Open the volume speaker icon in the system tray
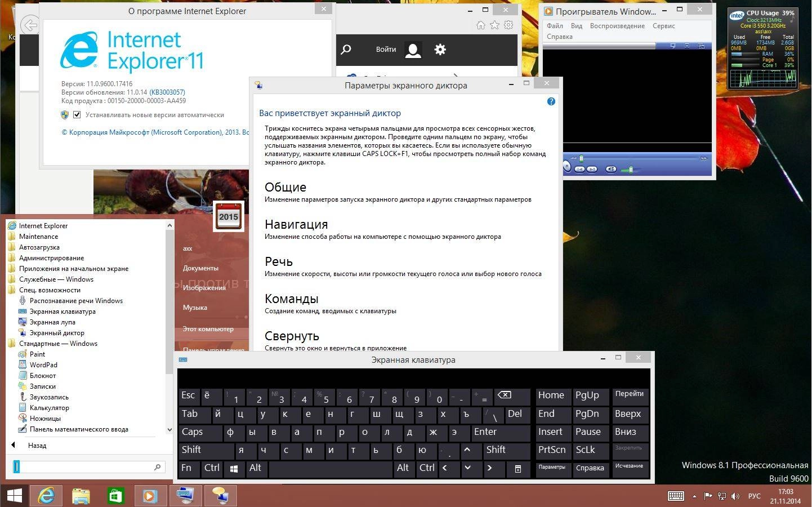The width and height of the screenshot is (812, 507). pos(735,496)
